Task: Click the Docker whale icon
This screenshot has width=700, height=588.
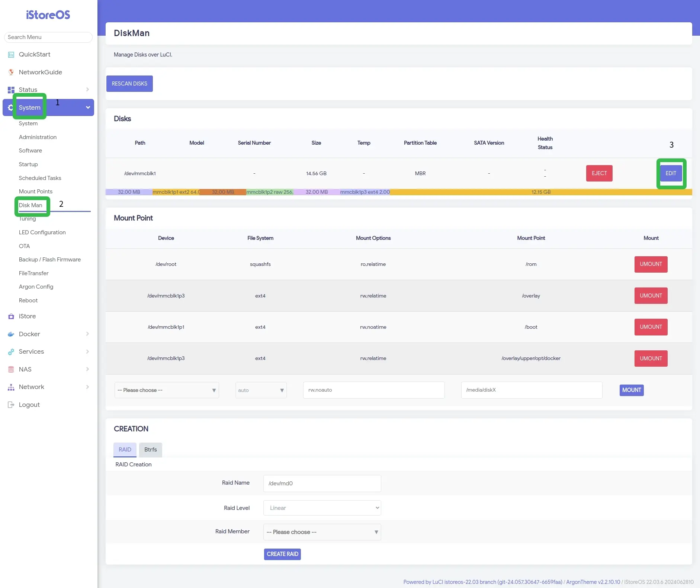Action: [x=11, y=334]
